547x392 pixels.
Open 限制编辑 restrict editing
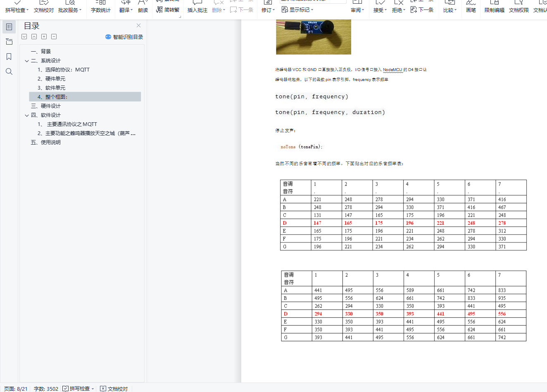(x=495, y=7)
